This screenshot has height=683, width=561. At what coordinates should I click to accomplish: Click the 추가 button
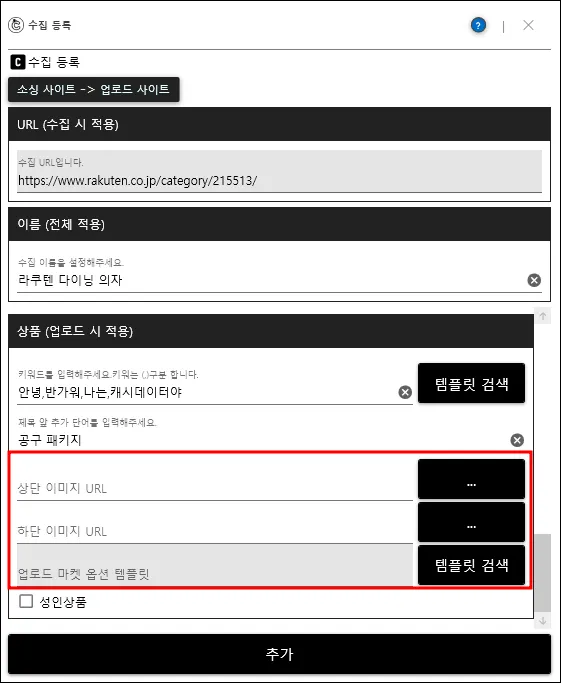(x=280, y=654)
